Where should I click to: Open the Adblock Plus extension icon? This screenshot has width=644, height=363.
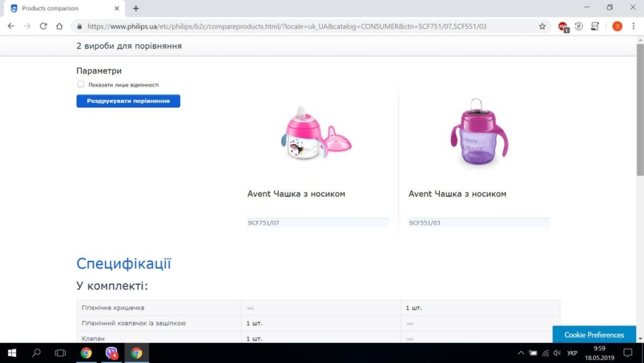[x=563, y=26]
